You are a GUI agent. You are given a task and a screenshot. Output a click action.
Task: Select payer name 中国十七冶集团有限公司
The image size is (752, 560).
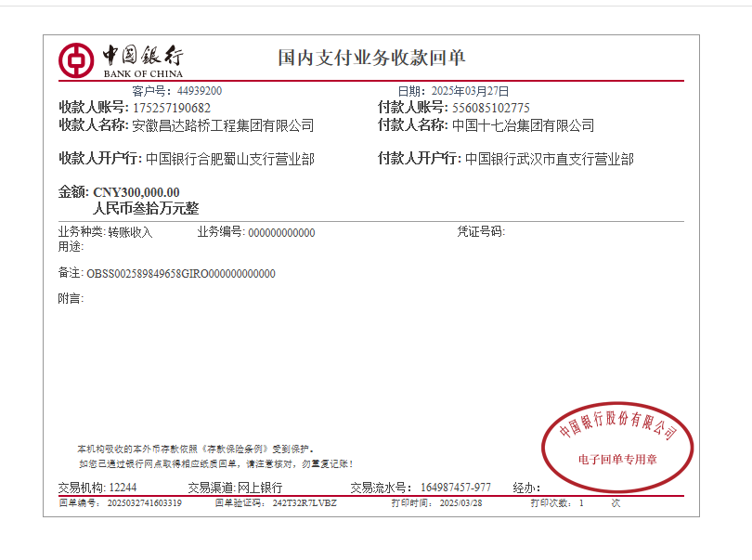click(x=523, y=125)
